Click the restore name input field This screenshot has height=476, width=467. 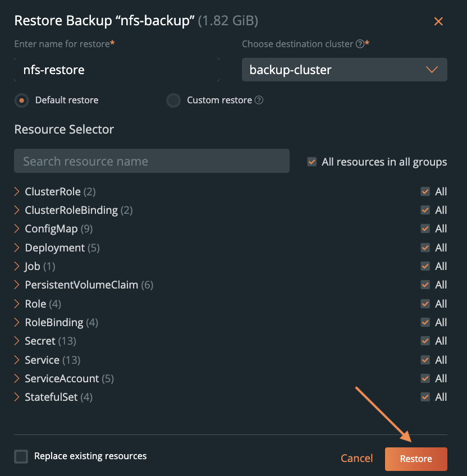tap(116, 70)
